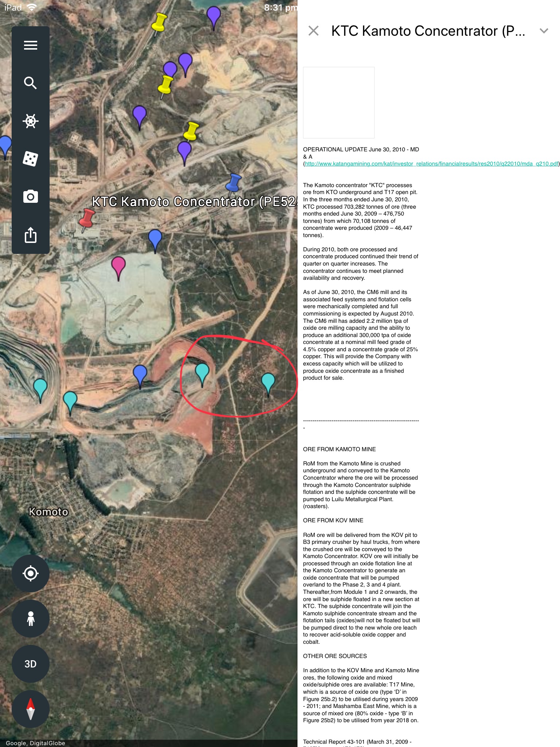The width and height of the screenshot is (560, 747).
Task: Tap the Wi-Fi status icon
Action: (x=32, y=8)
